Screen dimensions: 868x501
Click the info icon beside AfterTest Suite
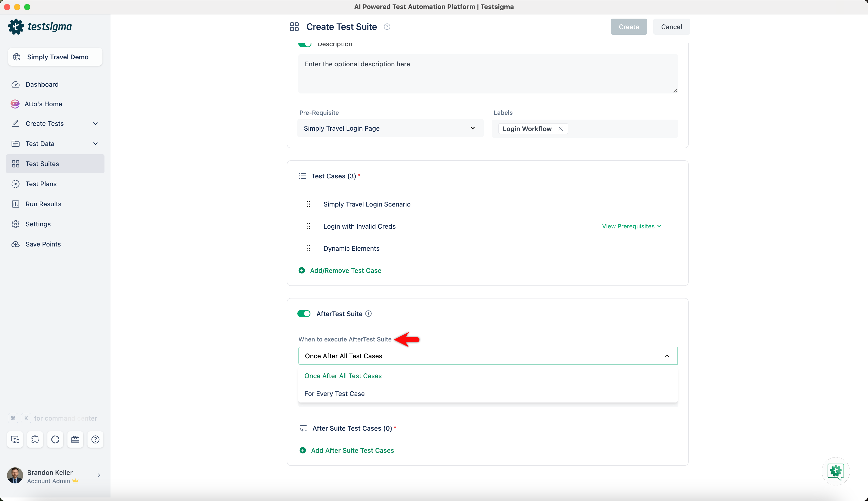coord(368,314)
